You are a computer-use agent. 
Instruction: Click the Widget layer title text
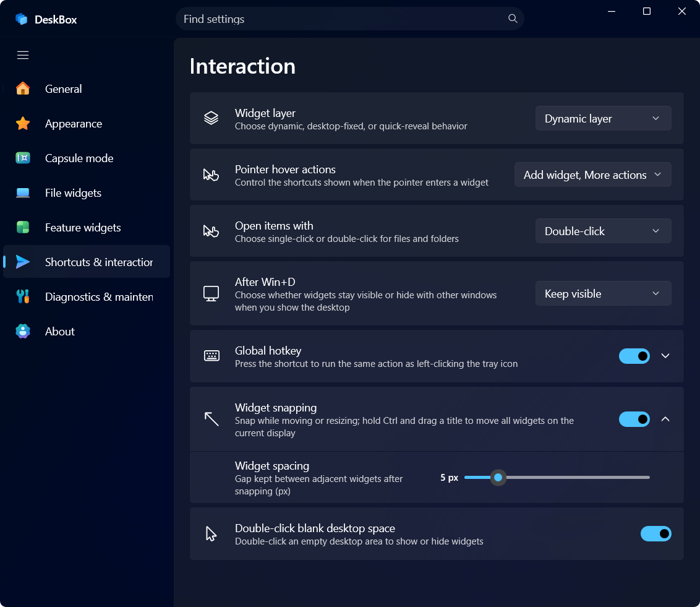coord(265,113)
